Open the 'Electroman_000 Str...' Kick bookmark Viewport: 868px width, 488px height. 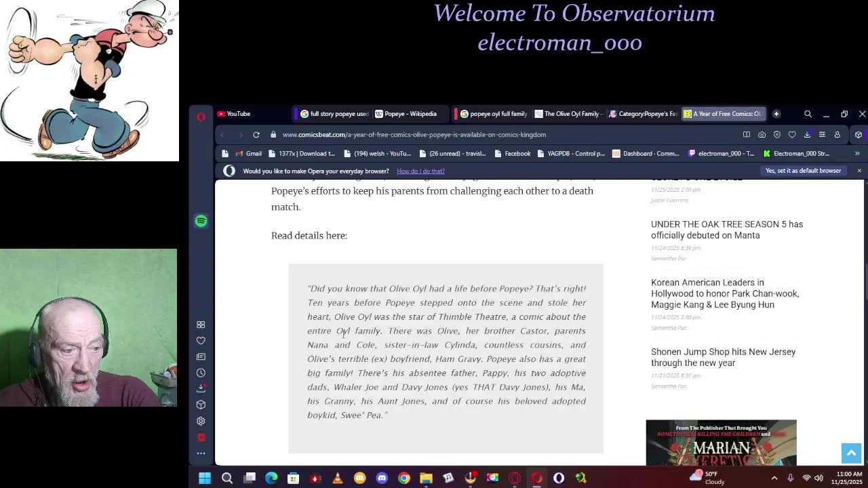pyautogui.click(x=796, y=154)
